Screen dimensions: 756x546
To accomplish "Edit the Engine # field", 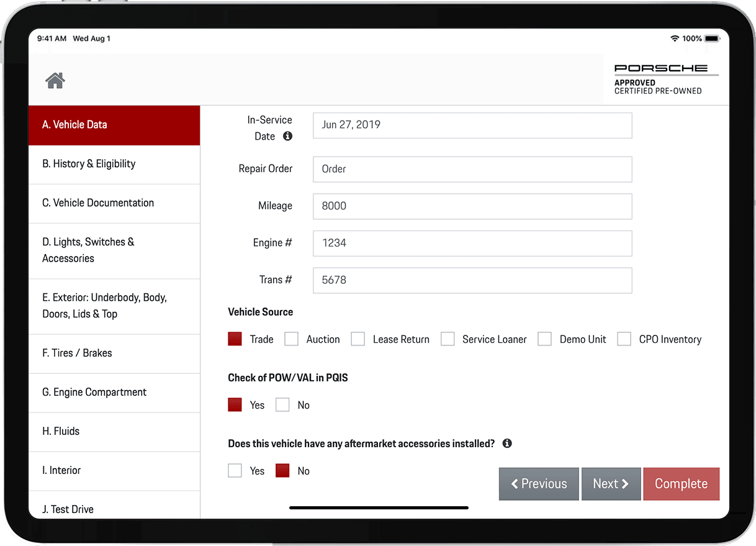I will (472, 243).
